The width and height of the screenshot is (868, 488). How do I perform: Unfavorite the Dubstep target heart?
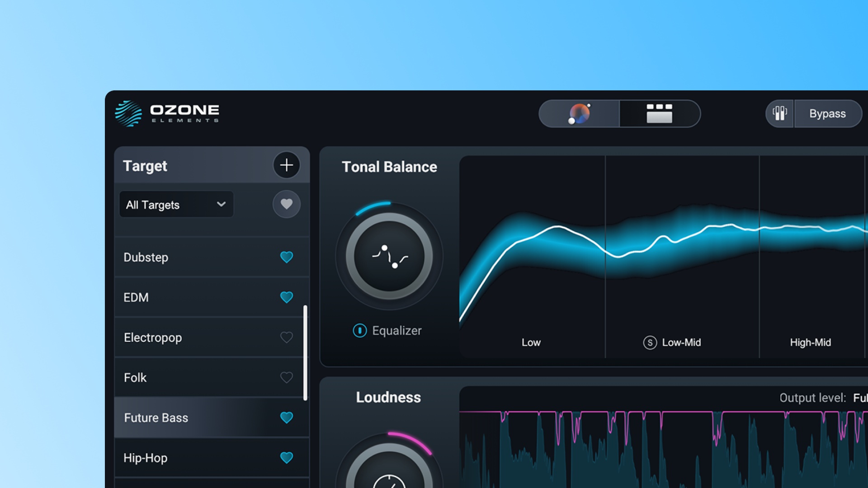click(x=287, y=257)
